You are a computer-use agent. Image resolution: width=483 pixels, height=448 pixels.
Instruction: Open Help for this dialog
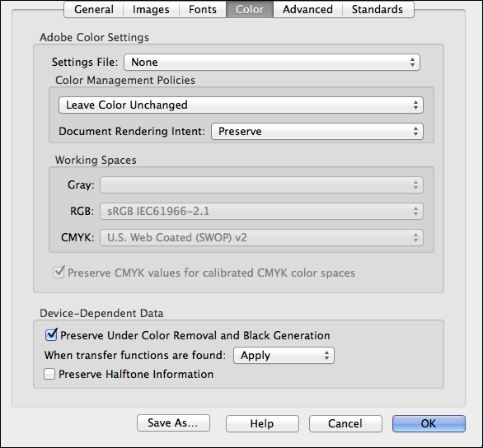[262, 423]
